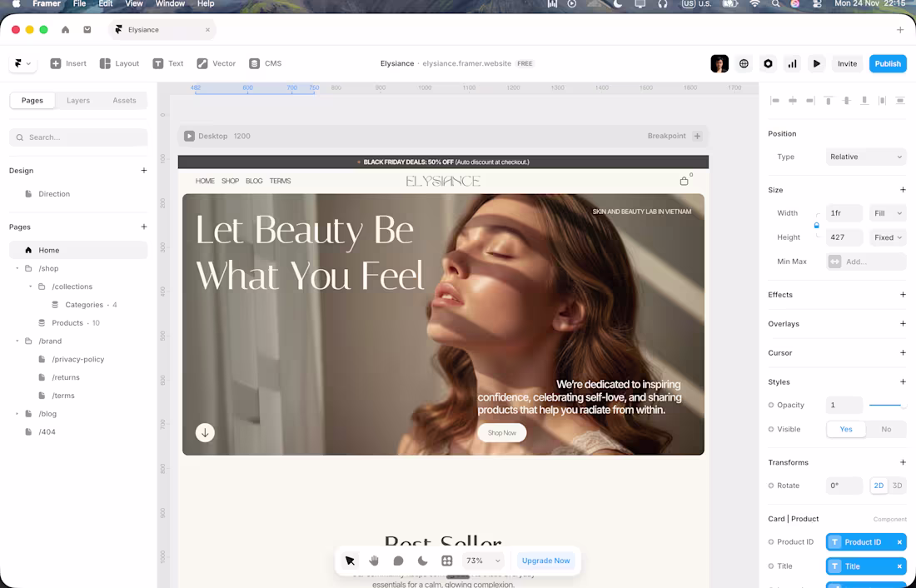Select the comment tool
This screenshot has height=588, width=916.
coord(398,561)
